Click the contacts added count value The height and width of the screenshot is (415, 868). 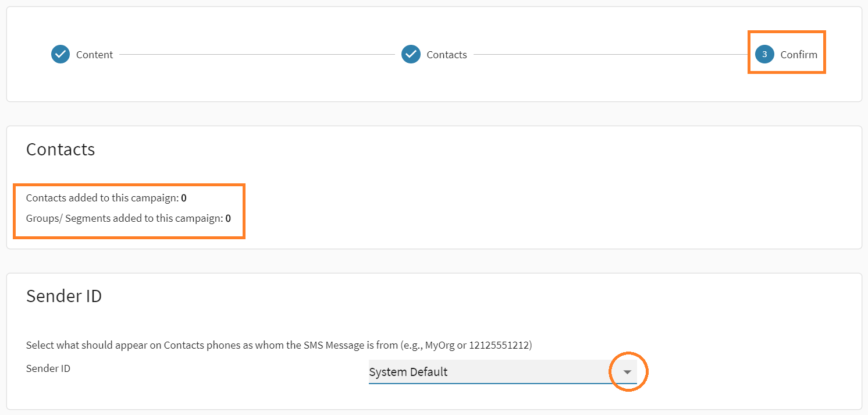coord(184,198)
